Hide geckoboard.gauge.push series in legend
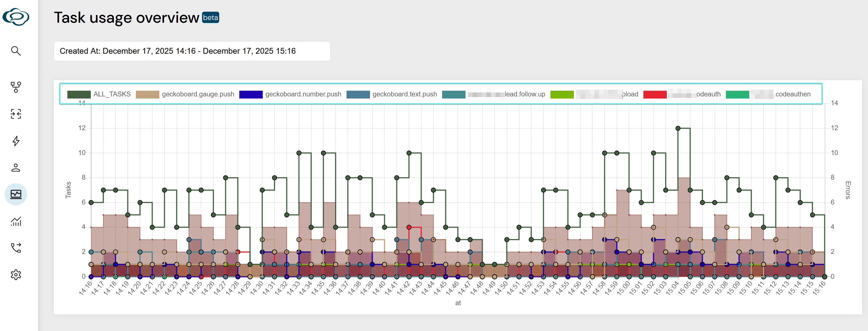868x331 pixels. [185, 94]
